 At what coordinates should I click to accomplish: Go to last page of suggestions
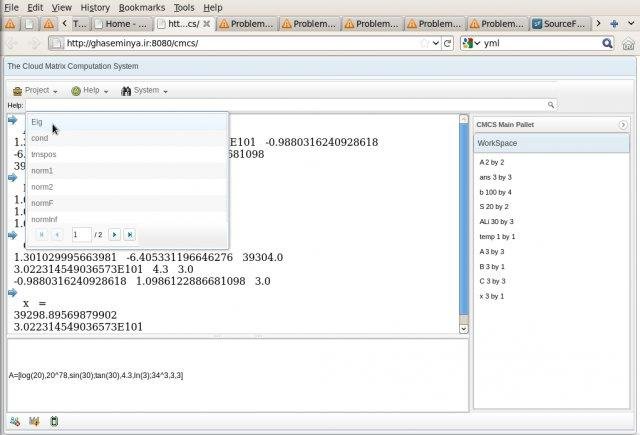point(130,235)
